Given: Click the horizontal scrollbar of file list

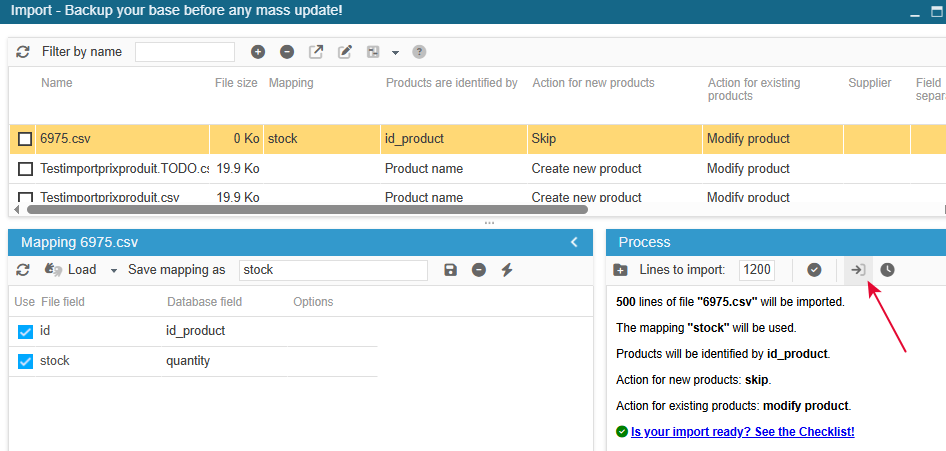Looking at the screenshot, I should pos(307,209).
